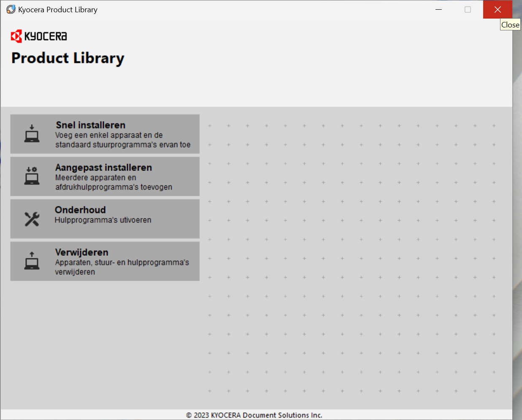Image resolution: width=522 pixels, height=420 pixels.
Task: Open Aangepast installeren option
Action: click(105, 176)
